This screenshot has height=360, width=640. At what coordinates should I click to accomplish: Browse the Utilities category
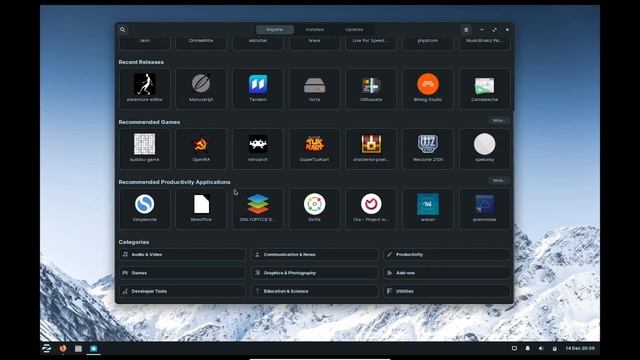(447, 291)
